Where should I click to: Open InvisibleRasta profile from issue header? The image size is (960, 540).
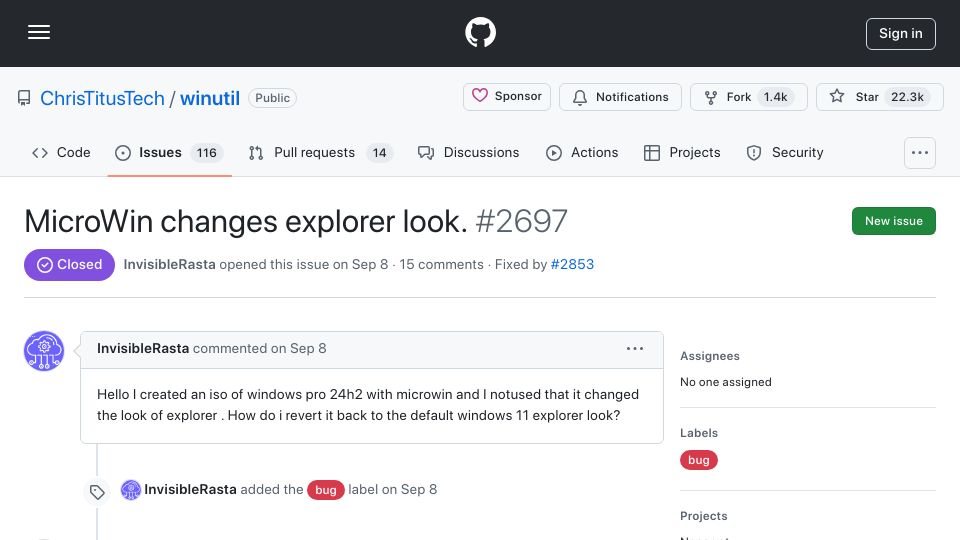pos(170,264)
